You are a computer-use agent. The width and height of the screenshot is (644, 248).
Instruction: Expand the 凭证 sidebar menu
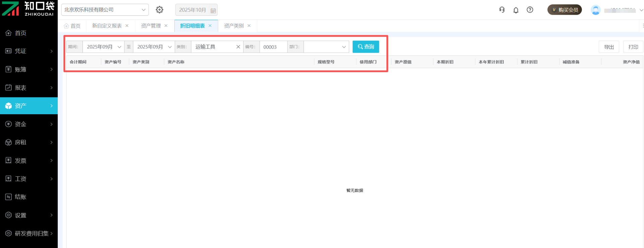pyautogui.click(x=29, y=51)
